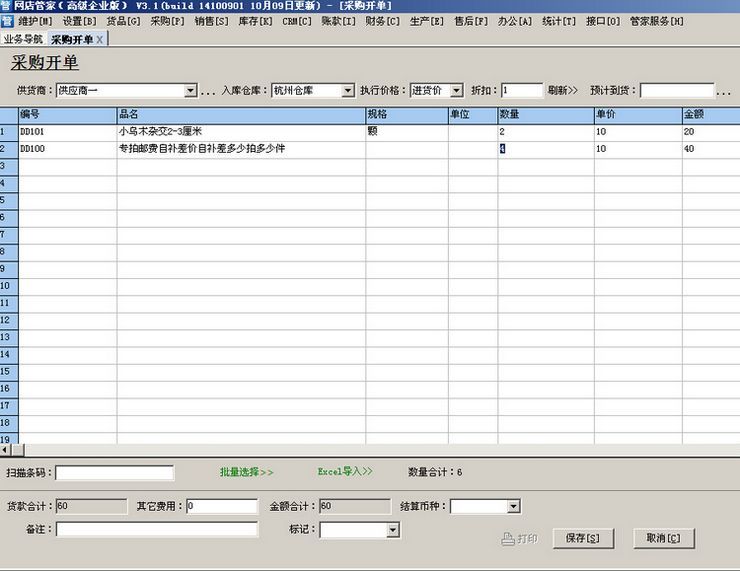Screen dimensions: 740x571
Task: Open the 执行价格 price type dropdown
Action: (x=457, y=91)
